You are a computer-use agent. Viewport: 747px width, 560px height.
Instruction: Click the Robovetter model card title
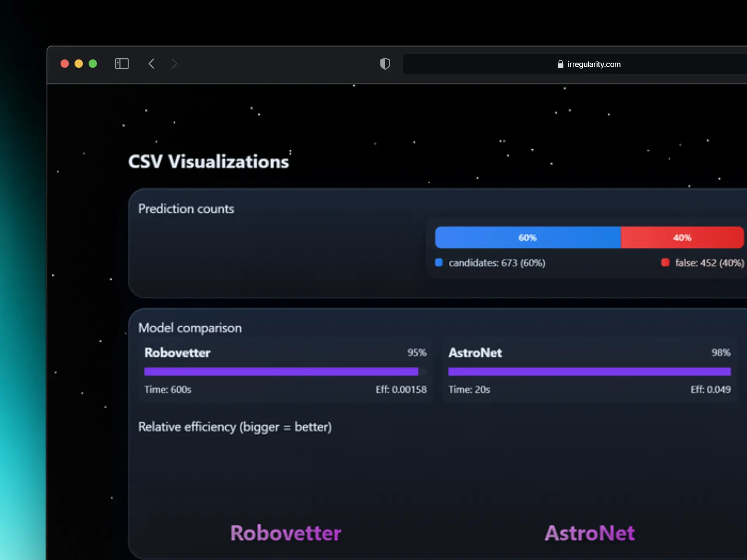click(177, 353)
